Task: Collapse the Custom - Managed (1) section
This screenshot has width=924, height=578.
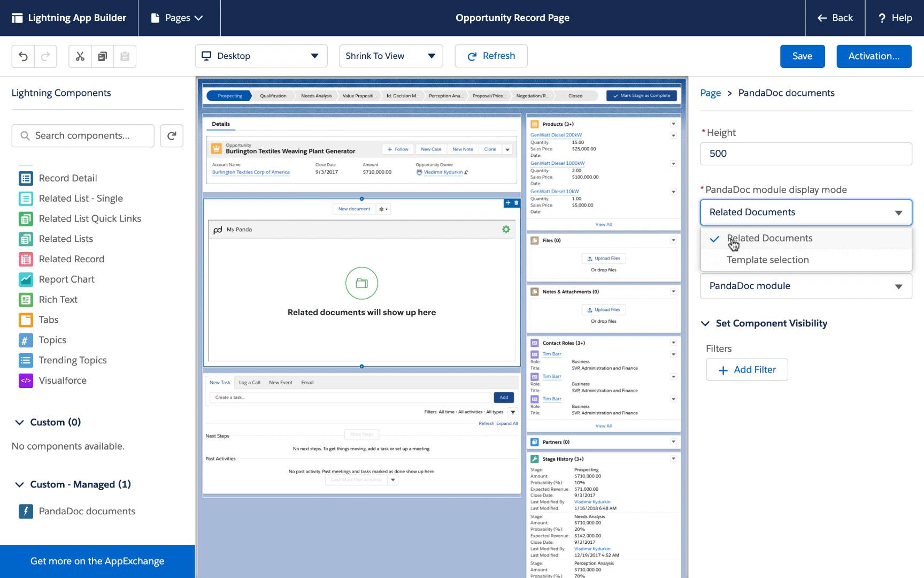Action: (x=20, y=484)
